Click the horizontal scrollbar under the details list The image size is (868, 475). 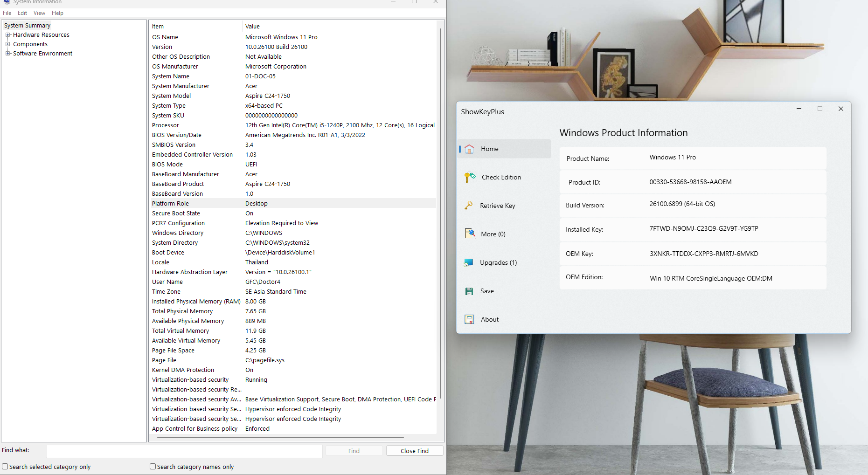[x=280, y=438]
